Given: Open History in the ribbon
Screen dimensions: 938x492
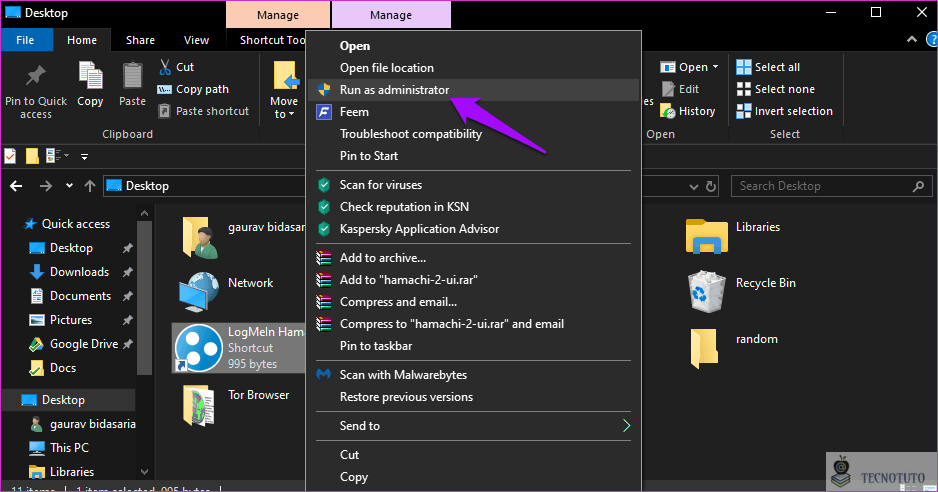Looking at the screenshot, I should coord(688,111).
